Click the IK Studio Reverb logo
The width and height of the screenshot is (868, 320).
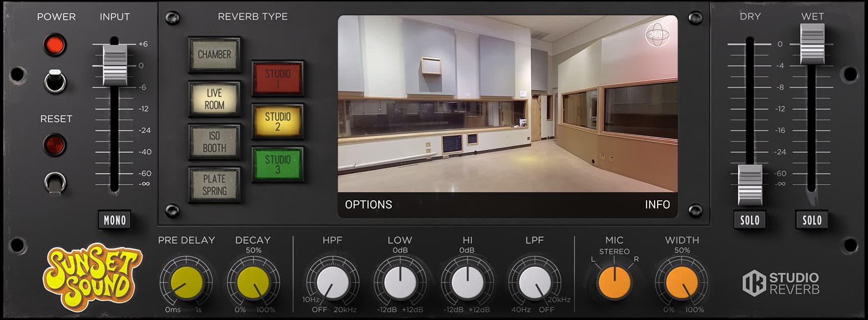[x=781, y=284]
